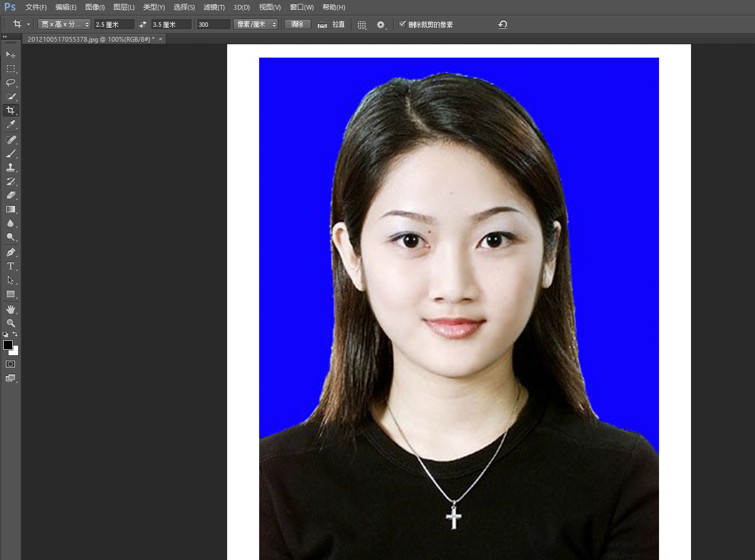This screenshot has width=755, height=560.
Task: Reset default foreground and background colors
Action: (5, 334)
